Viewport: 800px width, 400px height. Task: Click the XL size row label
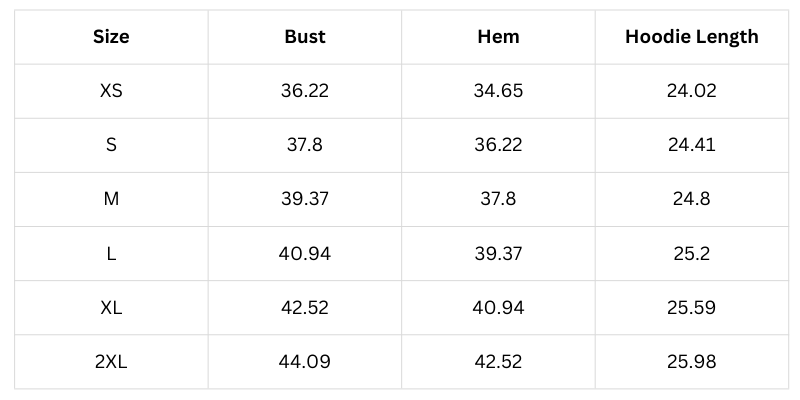click(111, 307)
